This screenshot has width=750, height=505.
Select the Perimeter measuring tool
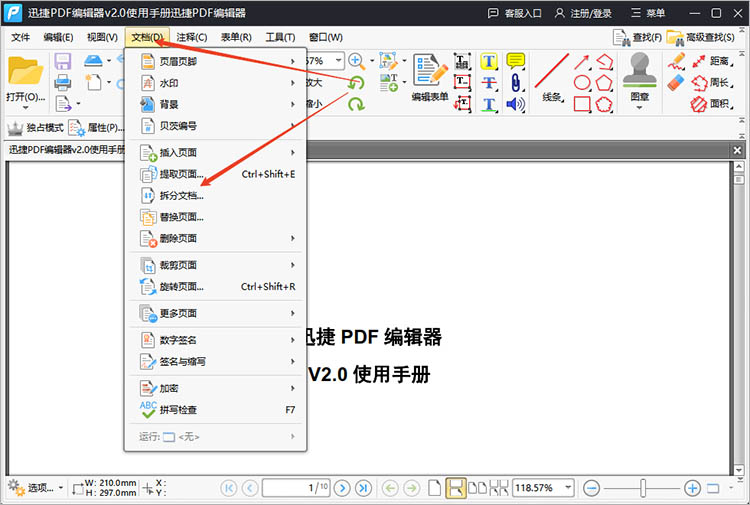(712, 83)
